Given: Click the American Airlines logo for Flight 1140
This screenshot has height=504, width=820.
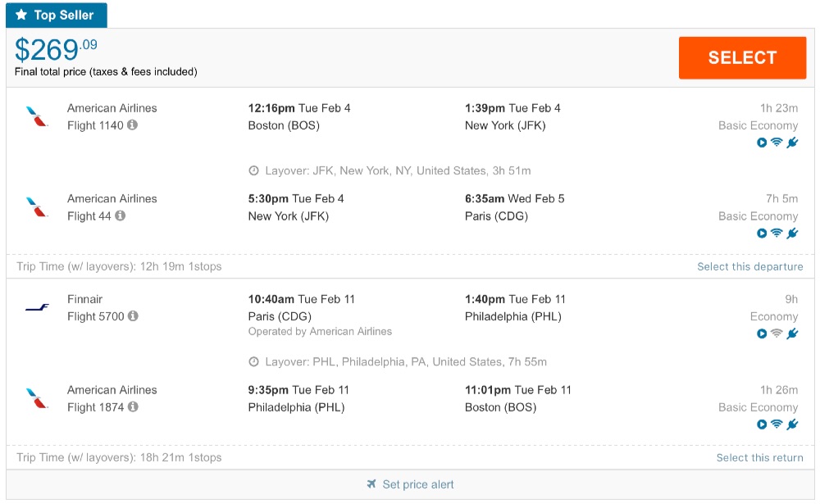Looking at the screenshot, I should click(37, 116).
